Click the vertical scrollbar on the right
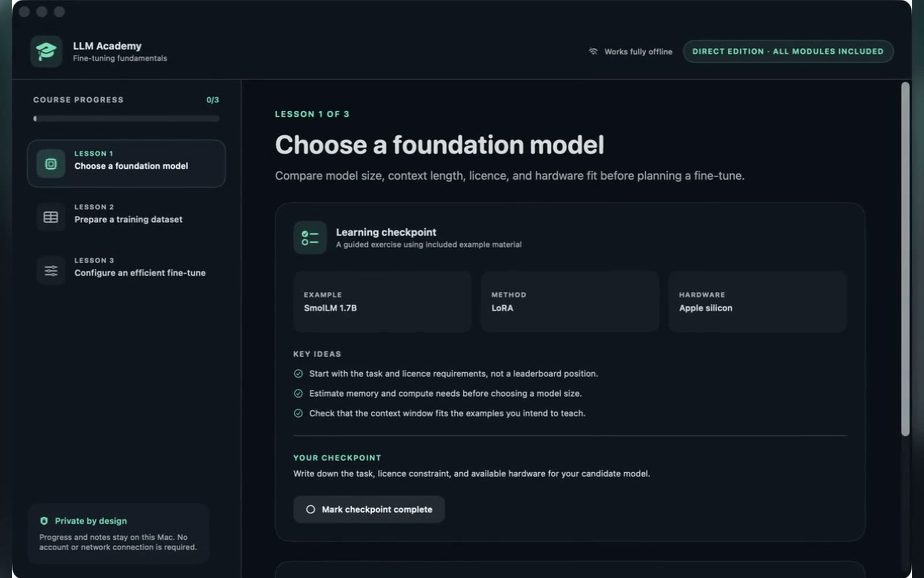The width and height of the screenshot is (924, 578). [905, 259]
